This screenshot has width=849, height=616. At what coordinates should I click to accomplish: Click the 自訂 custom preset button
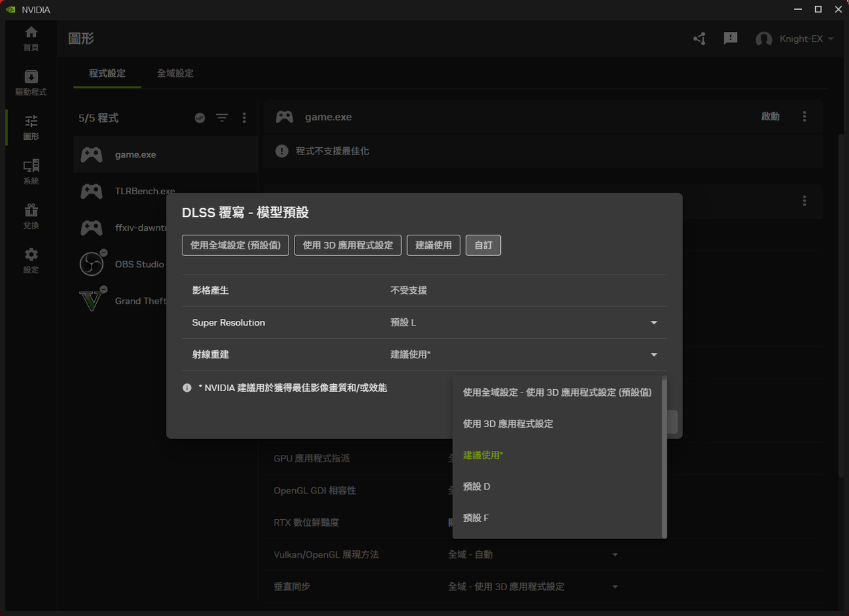[483, 245]
